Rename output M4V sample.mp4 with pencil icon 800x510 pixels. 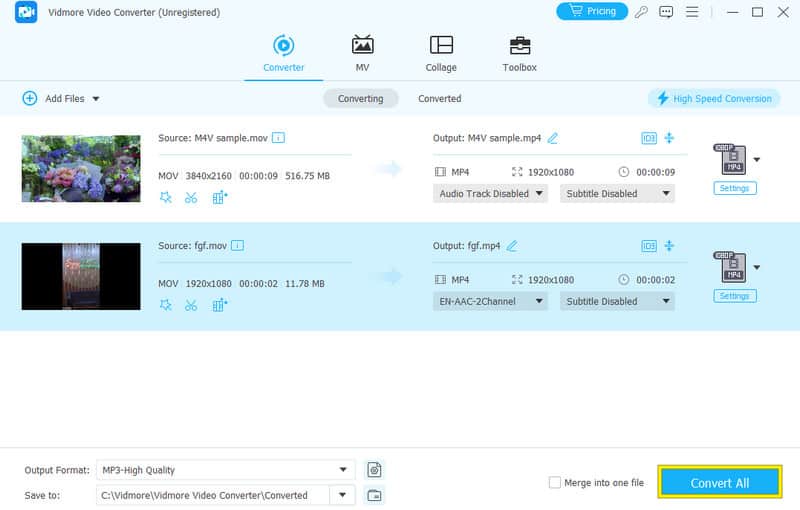(553, 138)
